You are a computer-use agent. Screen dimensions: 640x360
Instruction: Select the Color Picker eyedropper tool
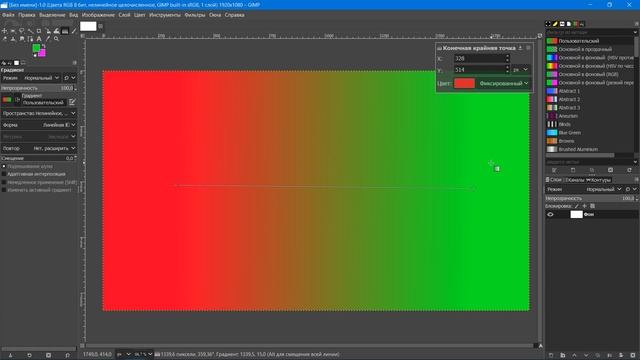[x=48, y=39]
